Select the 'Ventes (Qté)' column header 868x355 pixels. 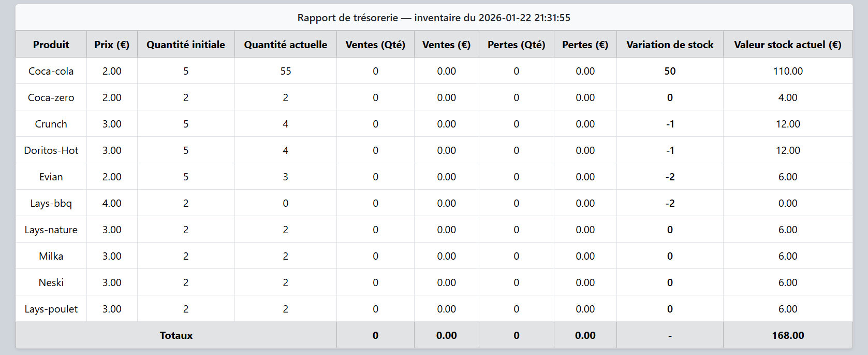pyautogui.click(x=375, y=45)
